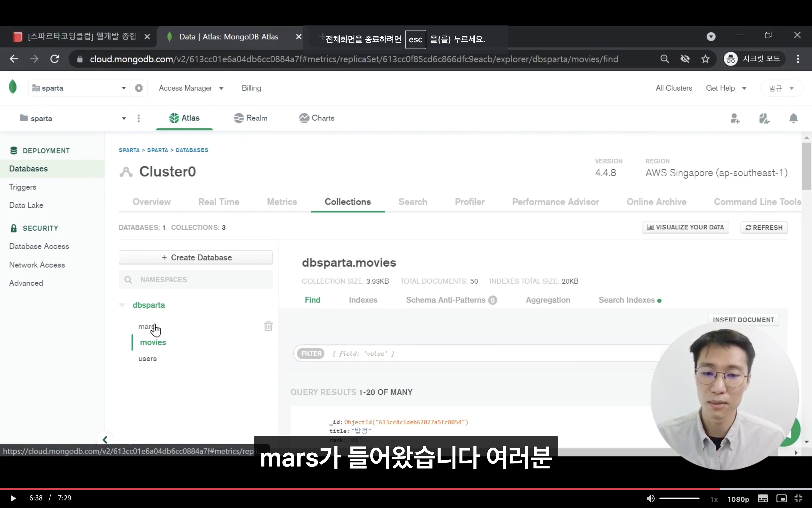Open Triggers in sidebar
This screenshot has height=508, width=812.
click(23, 187)
